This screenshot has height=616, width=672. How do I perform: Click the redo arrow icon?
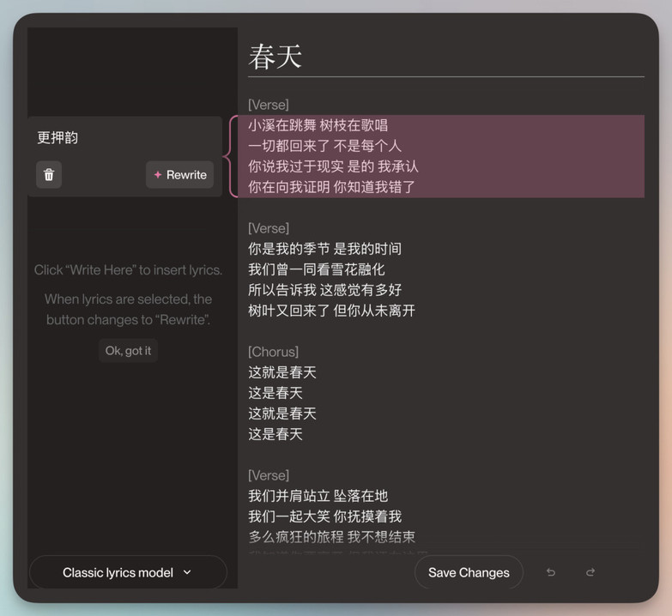[590, 572]
